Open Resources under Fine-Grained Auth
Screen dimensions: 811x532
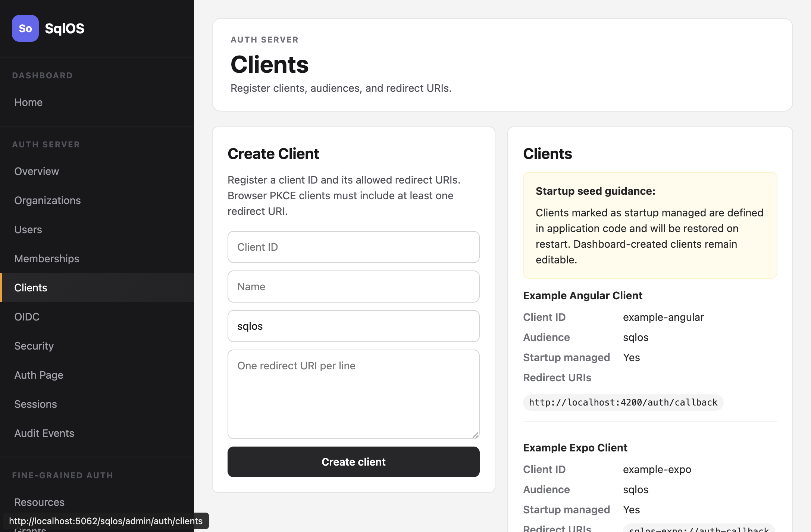point(39,502)
